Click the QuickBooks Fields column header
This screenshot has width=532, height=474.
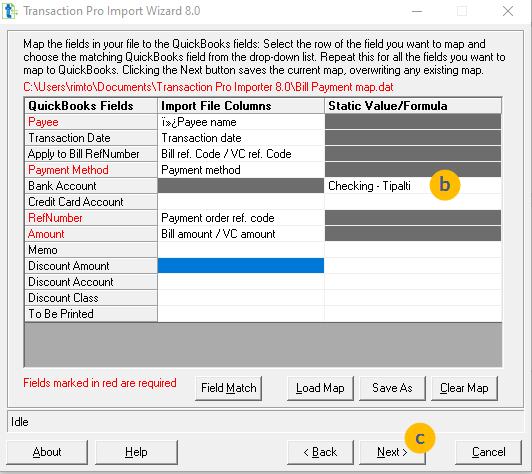click(x=91, y=106)
